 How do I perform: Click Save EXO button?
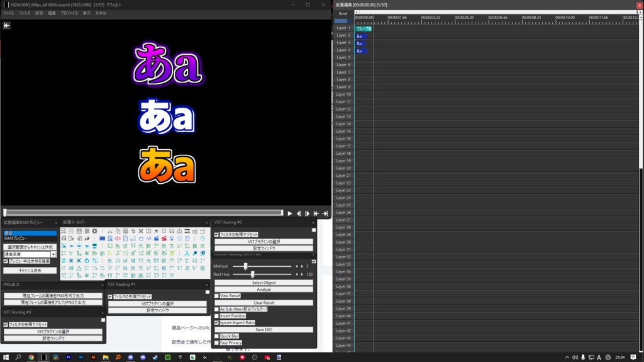(264, 329)
